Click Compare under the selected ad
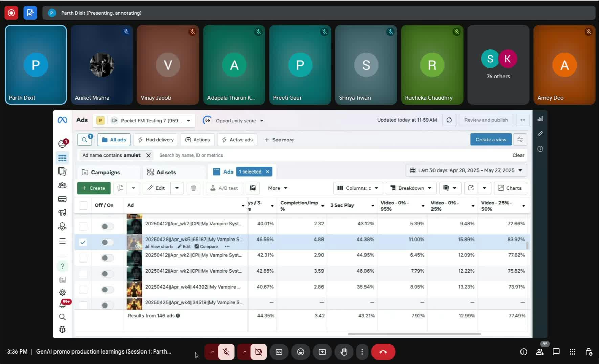Screen dimensions: 599x364 (x=206, y=247)
